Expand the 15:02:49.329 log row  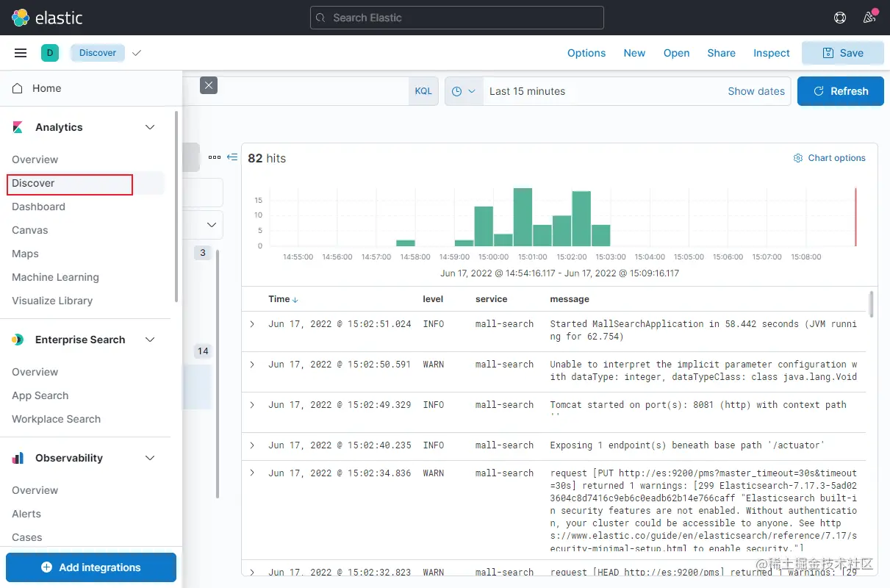point(252,405)
